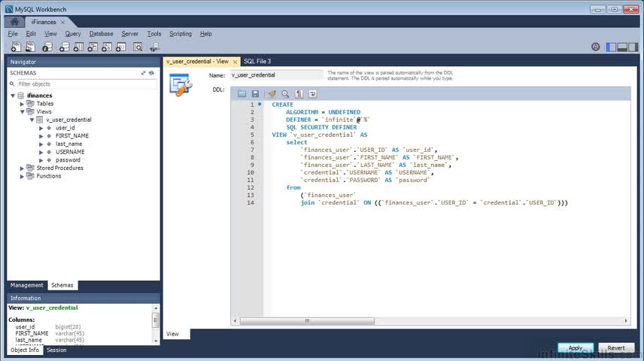Search table data toolbar icon
Viewport: 644px width, 361px height.
(138, 47)
